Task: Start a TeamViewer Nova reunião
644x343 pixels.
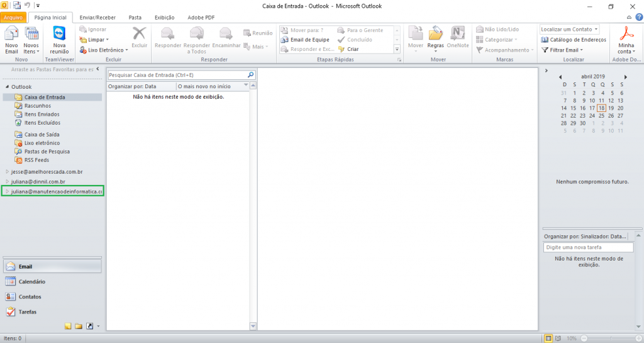Action: pos(59,40)
